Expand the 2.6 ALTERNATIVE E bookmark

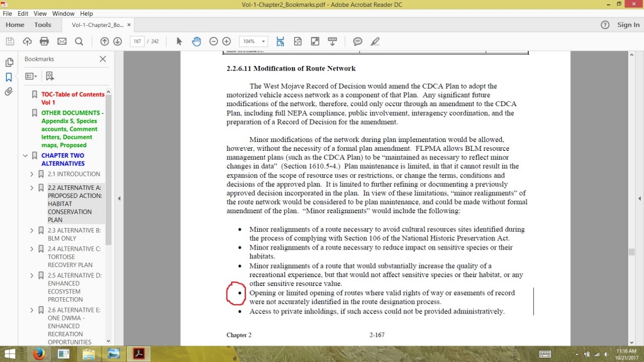point(31,310)
